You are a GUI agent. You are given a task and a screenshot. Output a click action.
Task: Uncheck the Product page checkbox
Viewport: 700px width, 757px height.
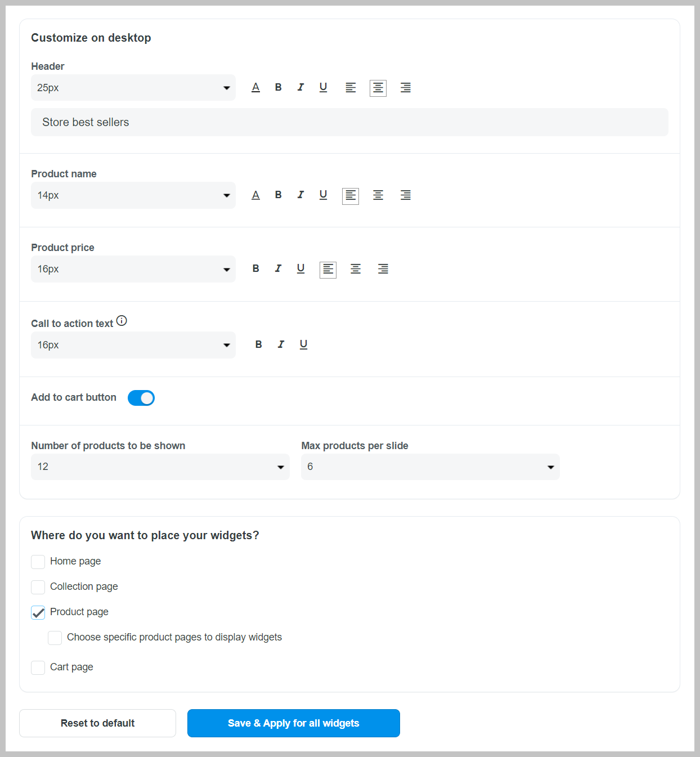coord(38,612)
